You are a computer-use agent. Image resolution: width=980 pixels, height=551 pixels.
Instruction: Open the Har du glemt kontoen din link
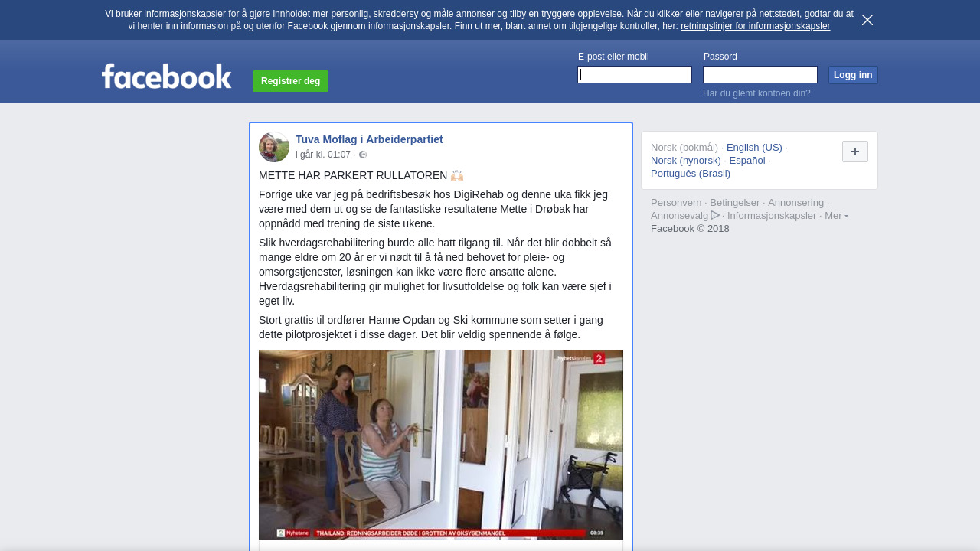click(756, 93)
